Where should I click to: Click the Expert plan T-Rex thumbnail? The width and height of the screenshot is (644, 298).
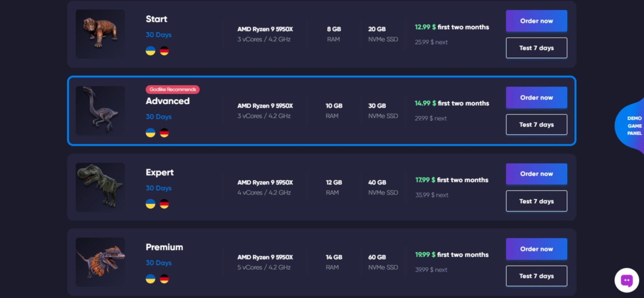coord(100,187)
